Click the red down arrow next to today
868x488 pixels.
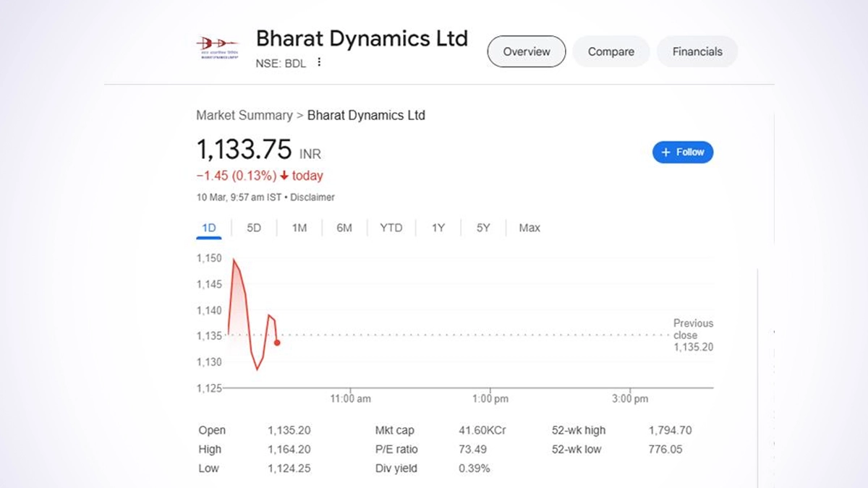tap(285, 176)
